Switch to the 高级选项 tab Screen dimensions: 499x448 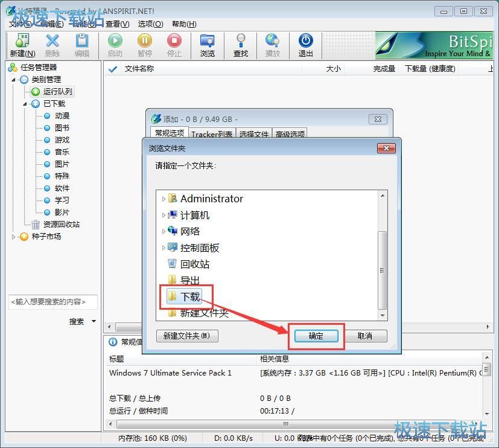click(x=290, y=134)
